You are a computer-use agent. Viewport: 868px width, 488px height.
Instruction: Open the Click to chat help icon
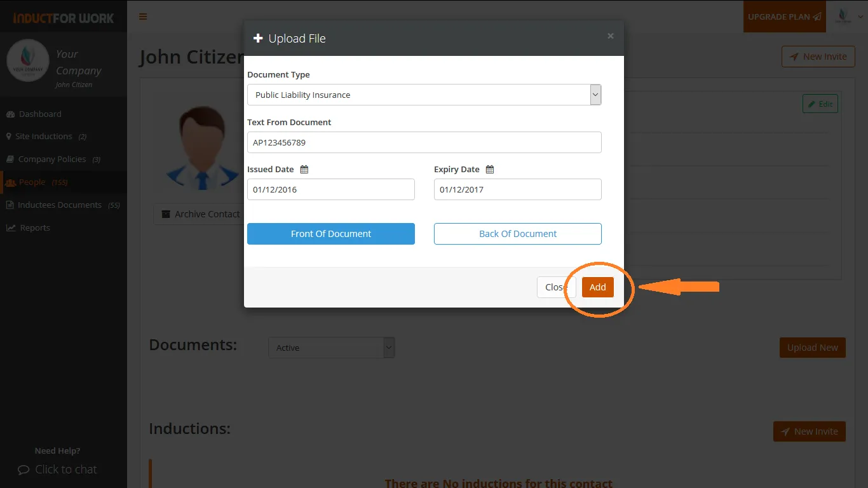tap(24, 470)
